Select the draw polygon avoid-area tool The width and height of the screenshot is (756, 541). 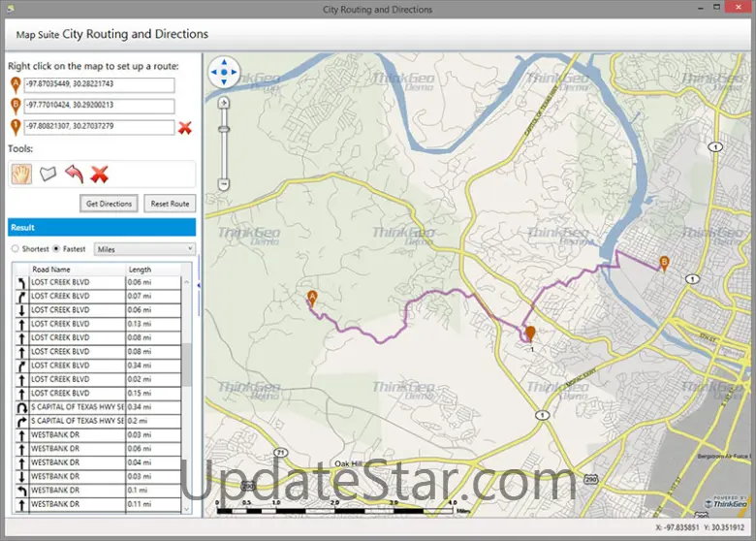[x=47, y=174]
